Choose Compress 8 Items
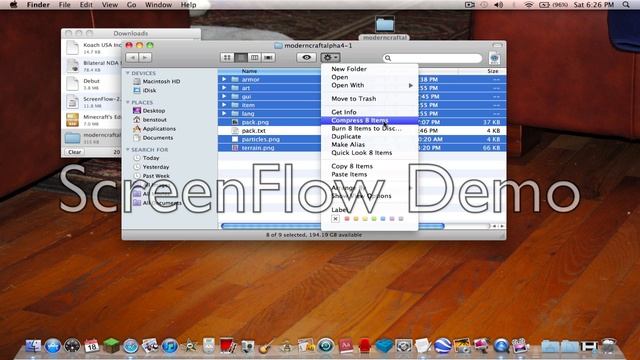640x360 pixels. tap(370, 120)
